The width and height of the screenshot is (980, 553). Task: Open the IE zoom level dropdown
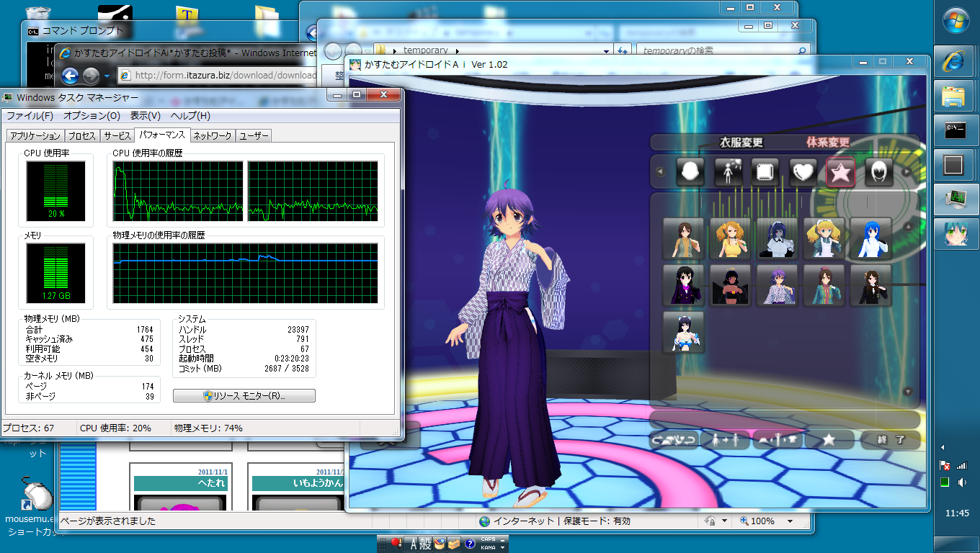coord(790,521)
